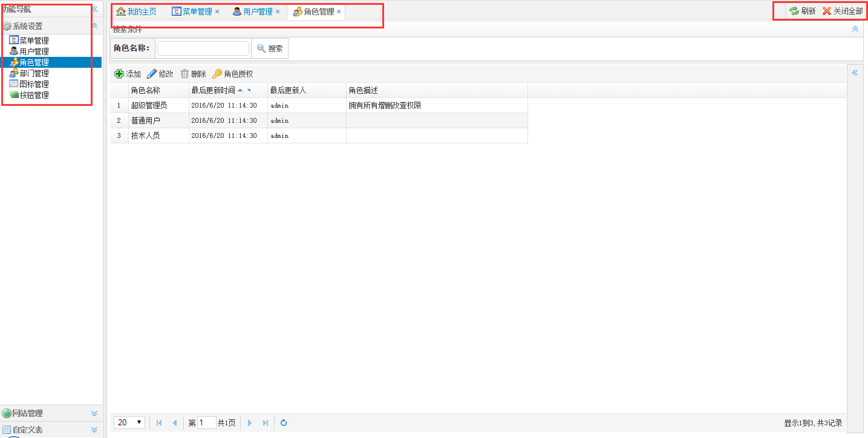The height and width of the screenshot is (438, 868).
Task: Click the pagination reload icon
Action: 283,423
